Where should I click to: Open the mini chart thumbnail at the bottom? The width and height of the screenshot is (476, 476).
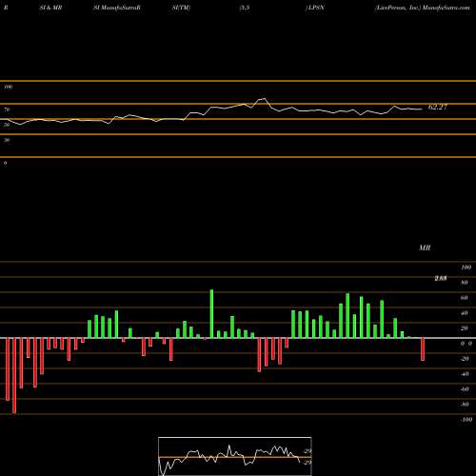coord(235,456)
